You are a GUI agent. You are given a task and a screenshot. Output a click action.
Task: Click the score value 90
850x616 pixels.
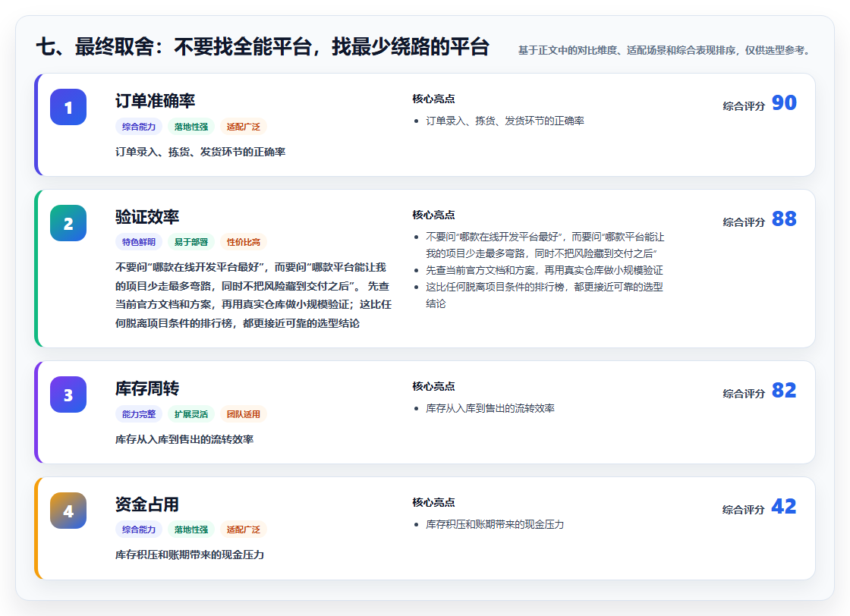(784, 103)
